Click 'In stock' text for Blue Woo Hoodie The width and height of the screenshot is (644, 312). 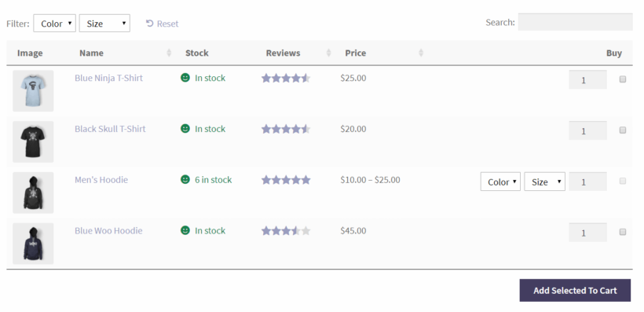click(x=210, y=231)
